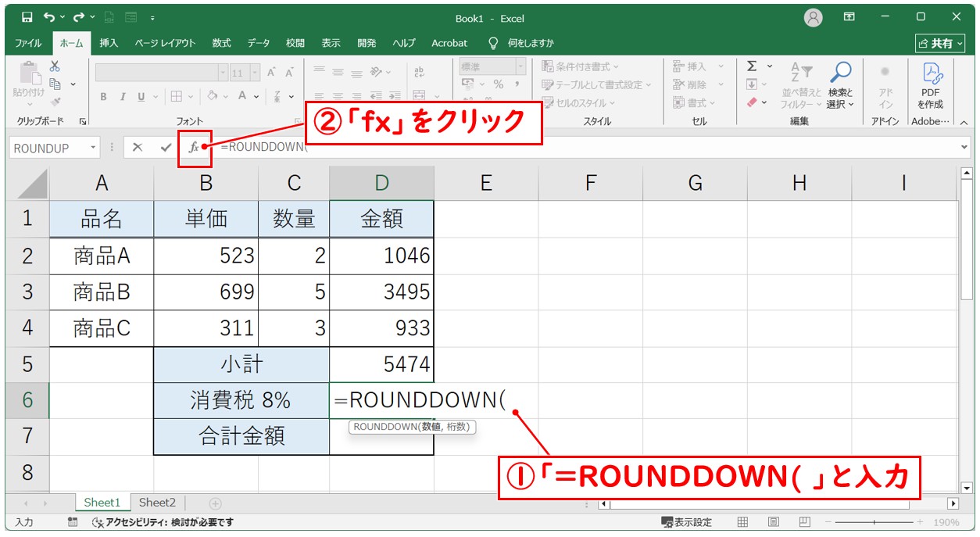The image size is (980, 537).
Task: Toggle Underline formatting
Action: [x=141, y=96]
